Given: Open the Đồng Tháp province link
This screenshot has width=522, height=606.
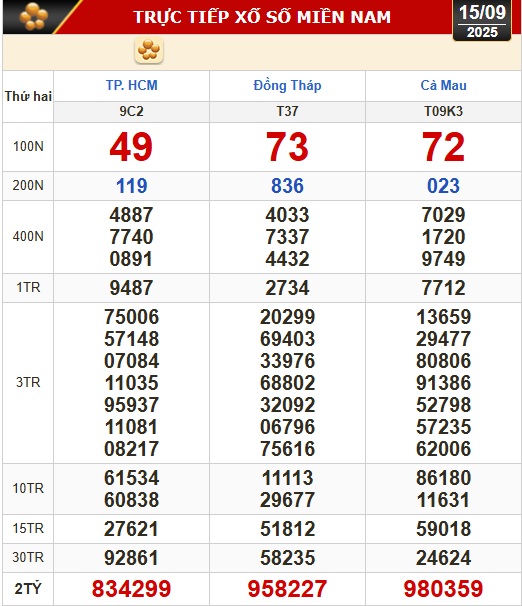Looking at the screenshot, I should point(287,85).
